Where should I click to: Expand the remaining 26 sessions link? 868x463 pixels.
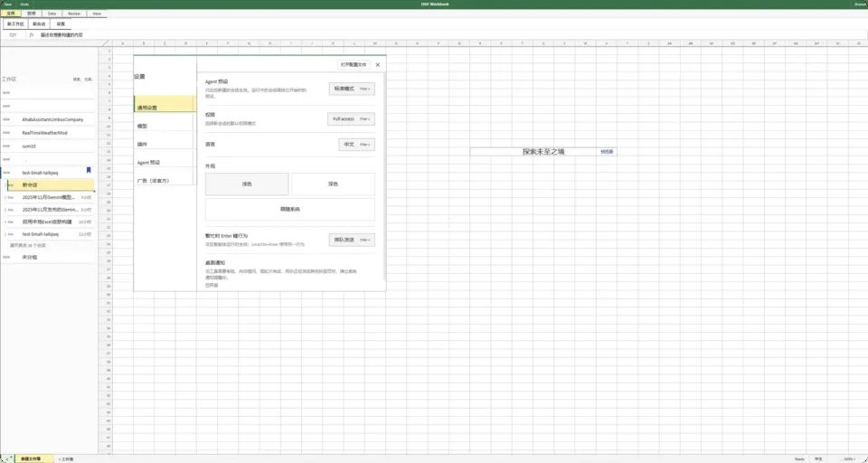(28, 245)
